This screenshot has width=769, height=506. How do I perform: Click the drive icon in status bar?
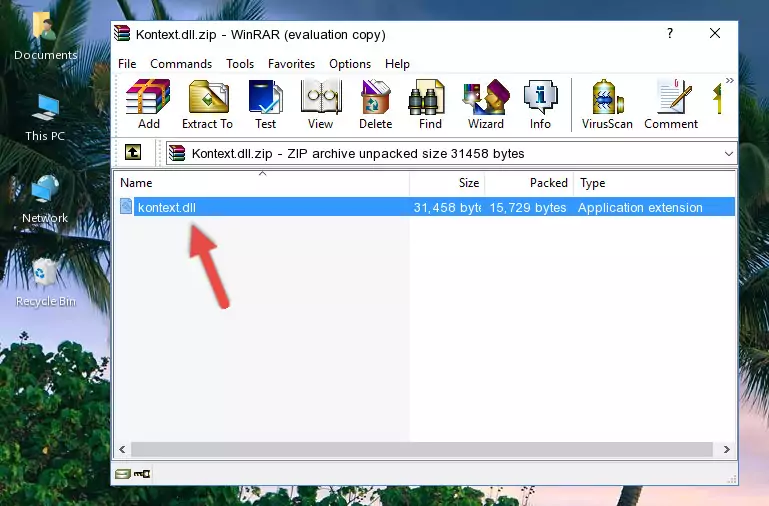pos(123,474)
